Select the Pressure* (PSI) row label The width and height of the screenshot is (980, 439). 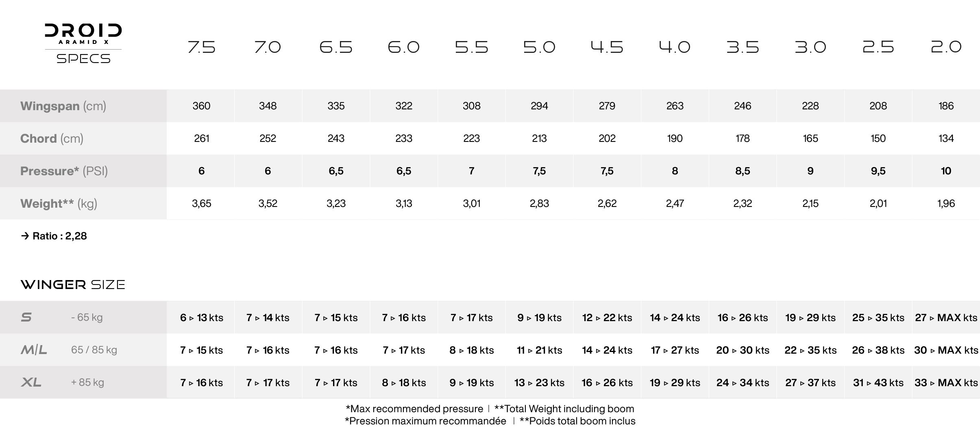(64, 171)
